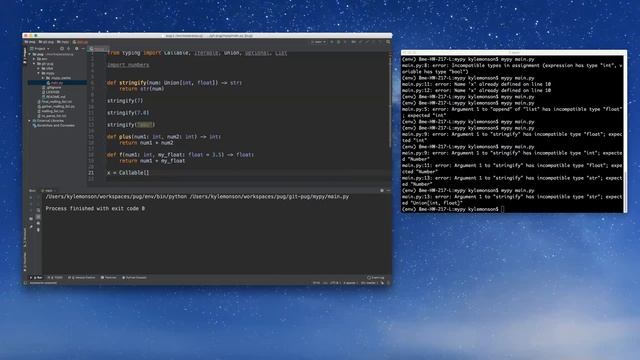Click 'x = Callable[]' line in editor
640x360 pixels.
pyautogui.click(x=128, y=173)
